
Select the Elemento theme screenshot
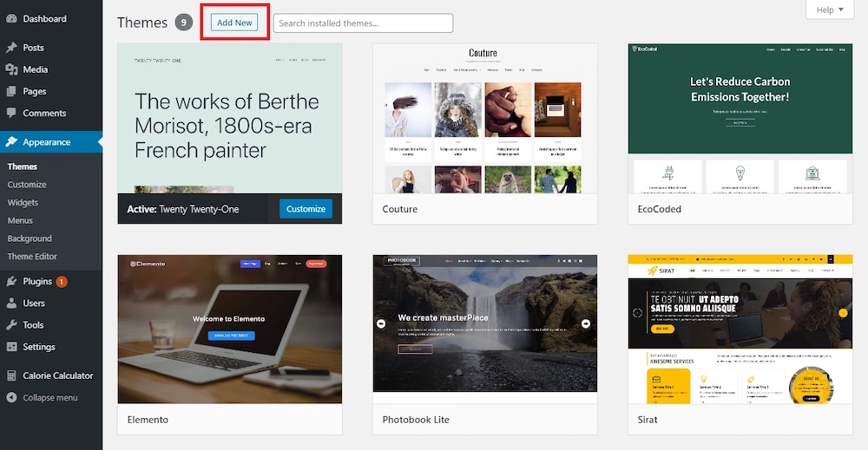pos(230,329)
